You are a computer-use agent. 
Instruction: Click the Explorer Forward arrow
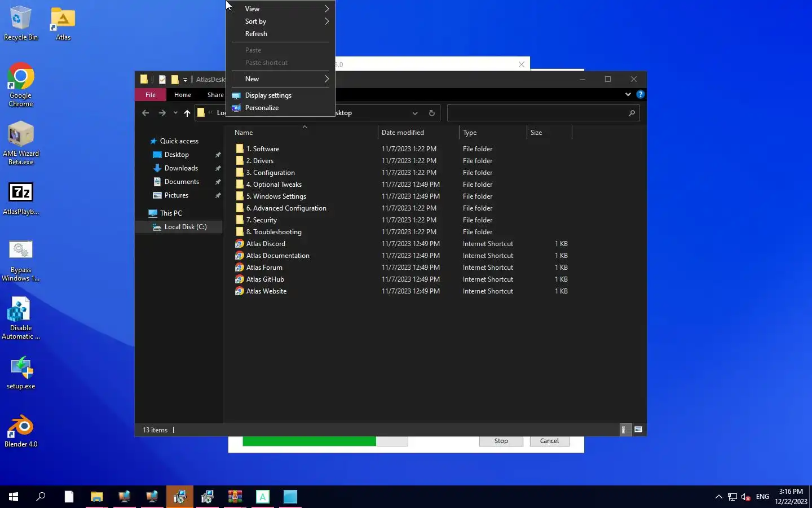pyautogui.click(x=162, y=113)
